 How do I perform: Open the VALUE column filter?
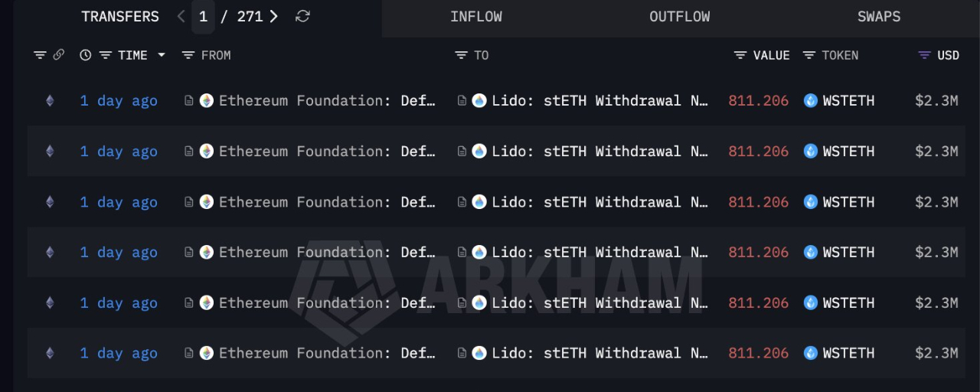[x=740, y=55]
